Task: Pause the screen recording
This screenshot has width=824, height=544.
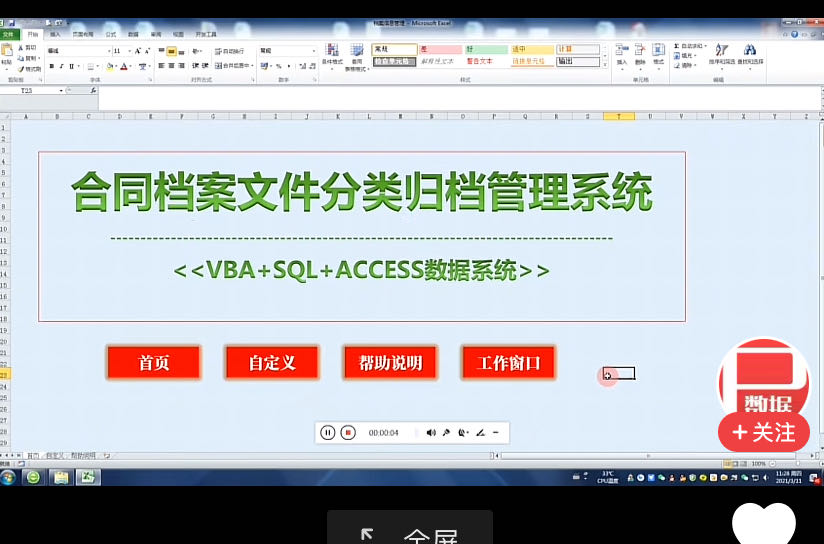Action: (x=327, y=433)
